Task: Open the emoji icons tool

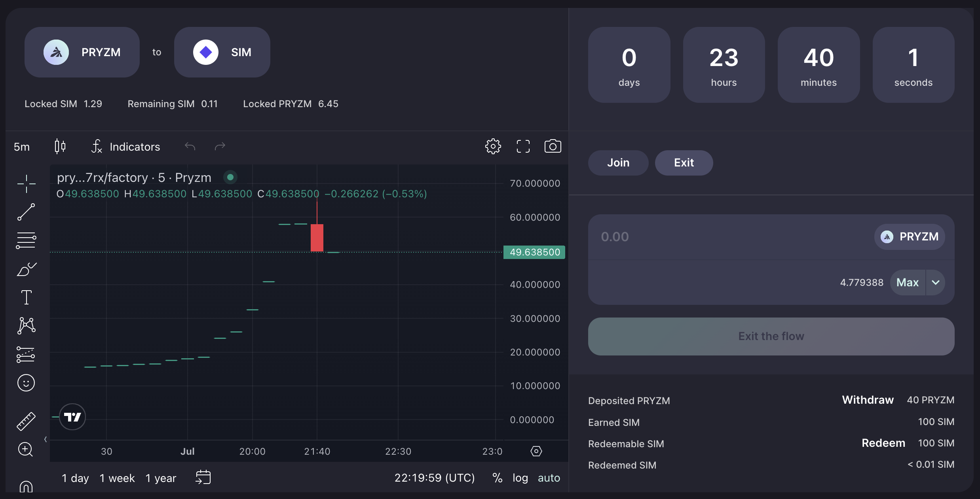Action: tap(26, 383)
